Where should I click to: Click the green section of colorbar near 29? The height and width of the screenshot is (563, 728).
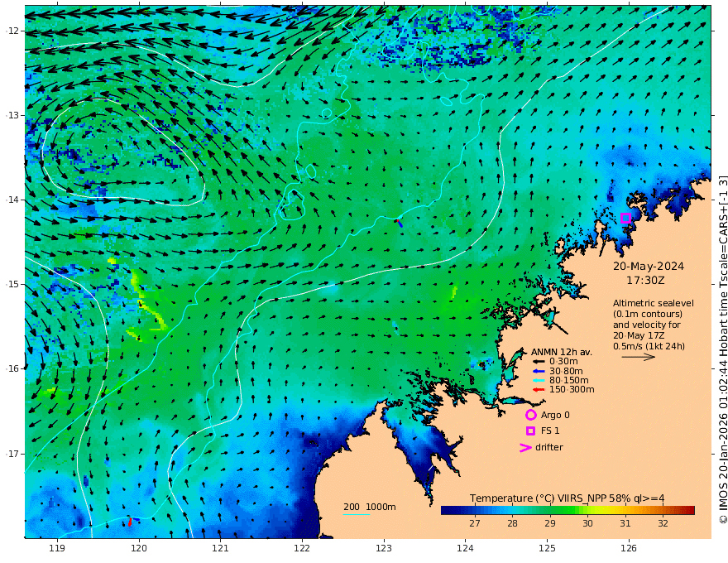(x=550, y=511)
